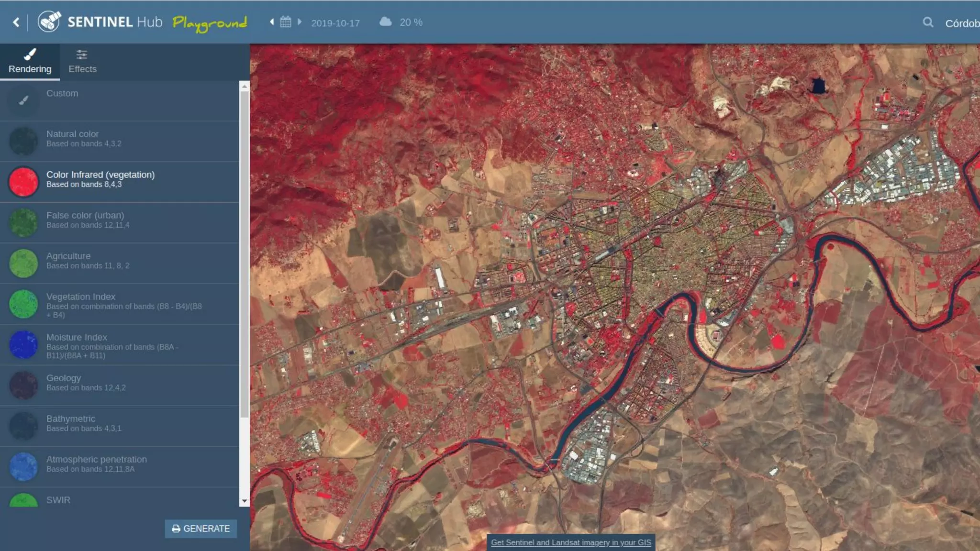Open the Rendering tab
980x551 pixels.
(30, 62)
